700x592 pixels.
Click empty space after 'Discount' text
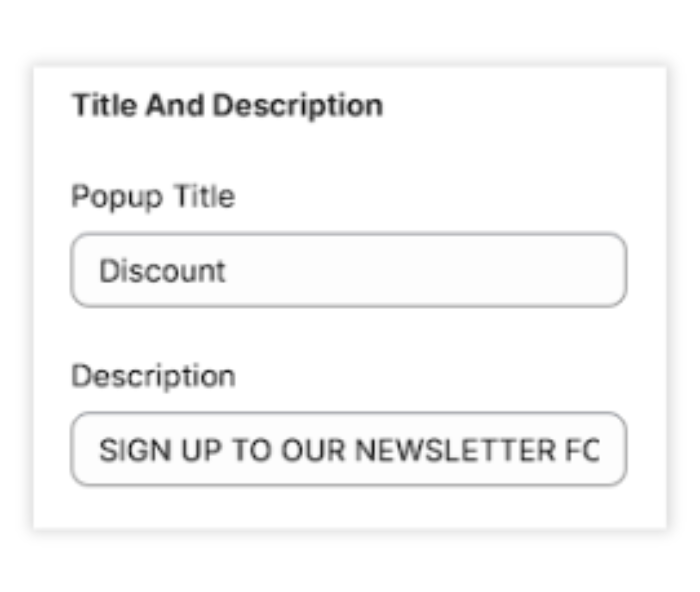[x=420, y=270]
